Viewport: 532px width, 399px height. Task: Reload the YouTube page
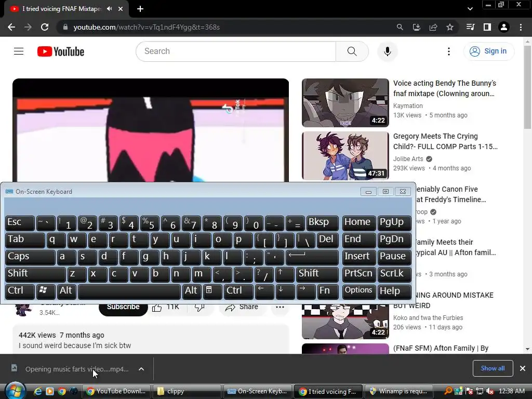click(45, 27)
